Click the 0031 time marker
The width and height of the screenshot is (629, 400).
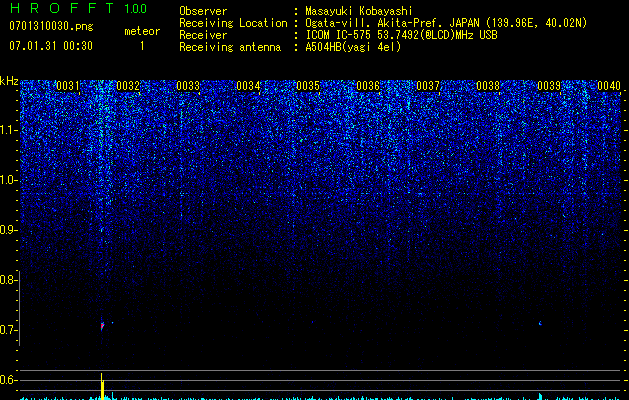68,86
